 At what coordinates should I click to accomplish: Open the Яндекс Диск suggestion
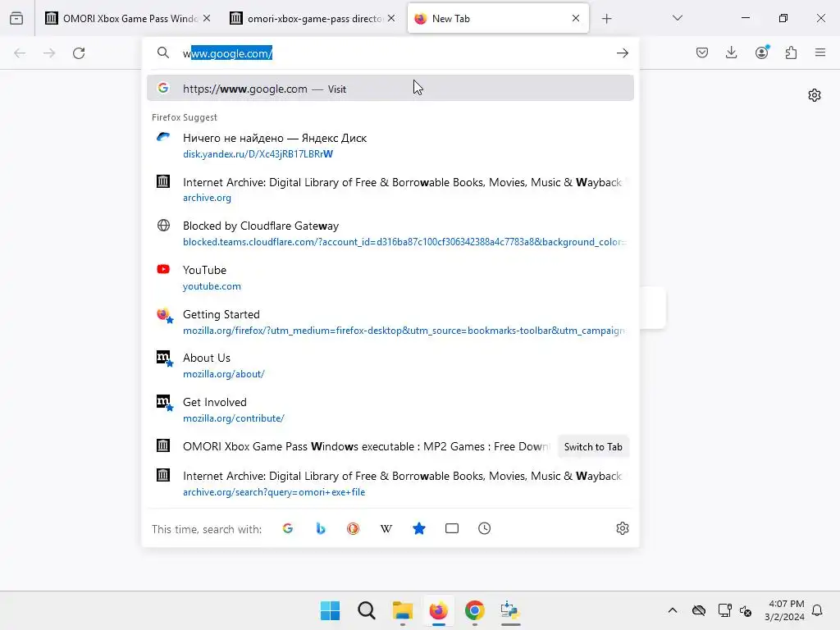pyautogui.click(x=390, y=145)
